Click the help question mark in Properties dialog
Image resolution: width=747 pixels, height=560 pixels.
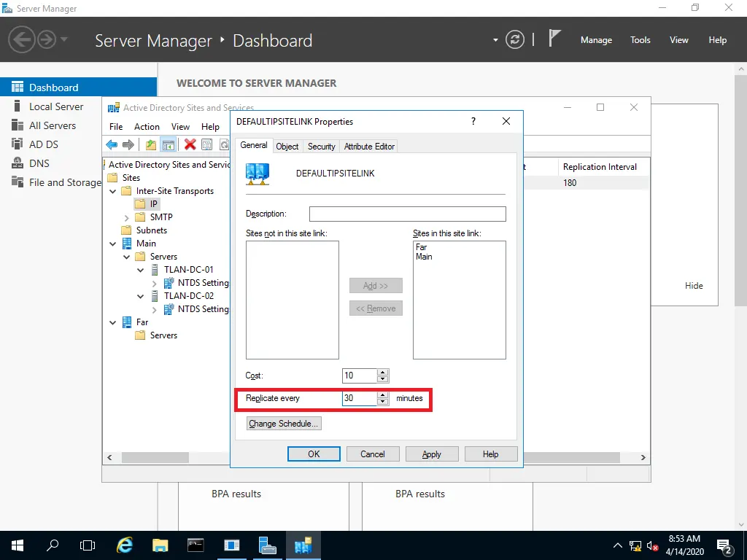(473, 121)
